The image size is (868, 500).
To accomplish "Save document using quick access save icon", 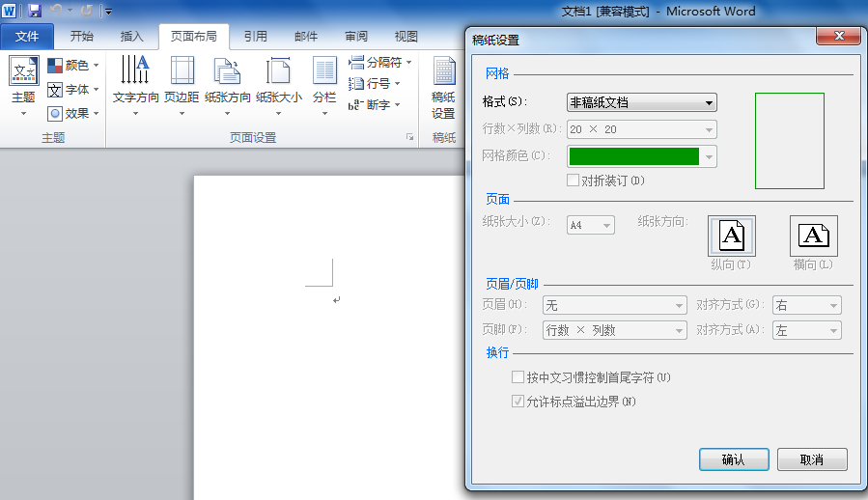I will pos(35,11).
